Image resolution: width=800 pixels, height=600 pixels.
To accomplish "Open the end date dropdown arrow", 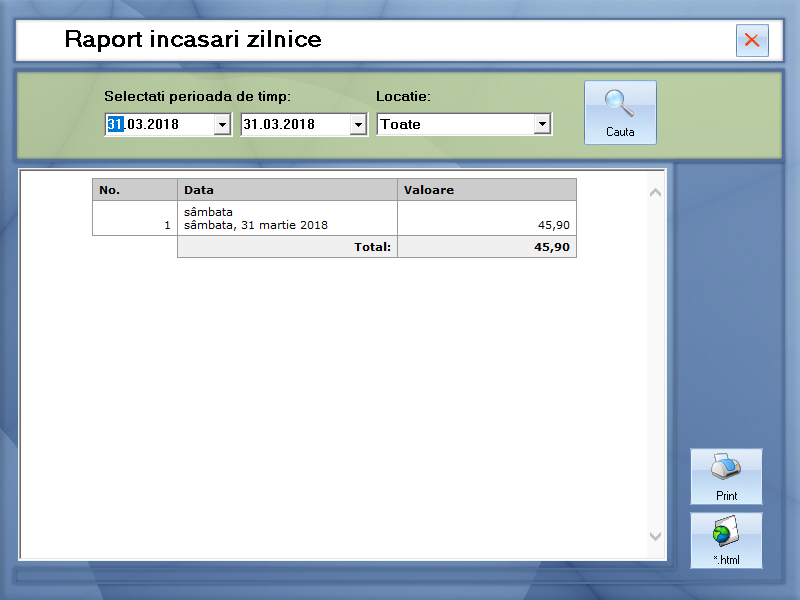I will (x=358, y=124).
